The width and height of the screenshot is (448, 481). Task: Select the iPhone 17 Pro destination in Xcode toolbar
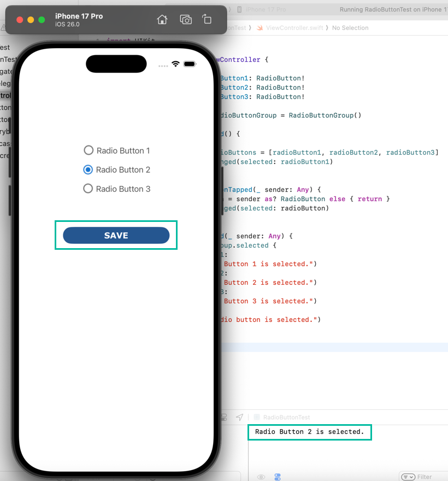pos(265,10)
